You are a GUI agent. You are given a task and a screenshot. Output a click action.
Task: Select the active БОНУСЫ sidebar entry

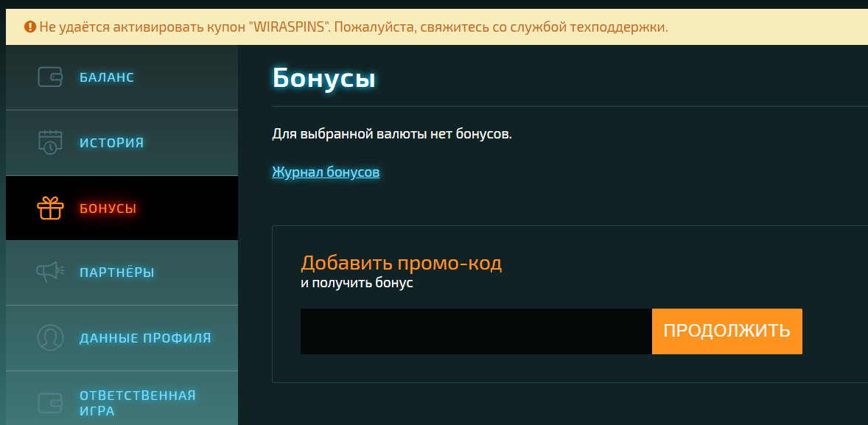pos(107,208)
